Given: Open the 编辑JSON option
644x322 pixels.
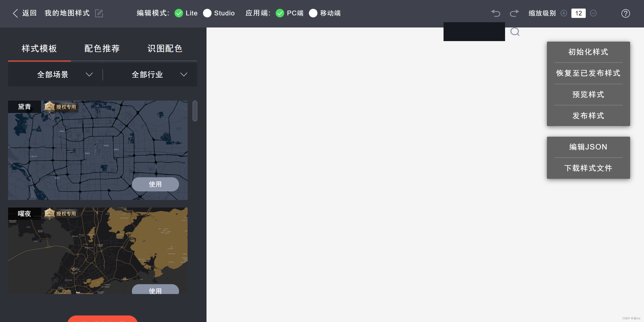Looking at the screenshot, I should tap(588, 147).
